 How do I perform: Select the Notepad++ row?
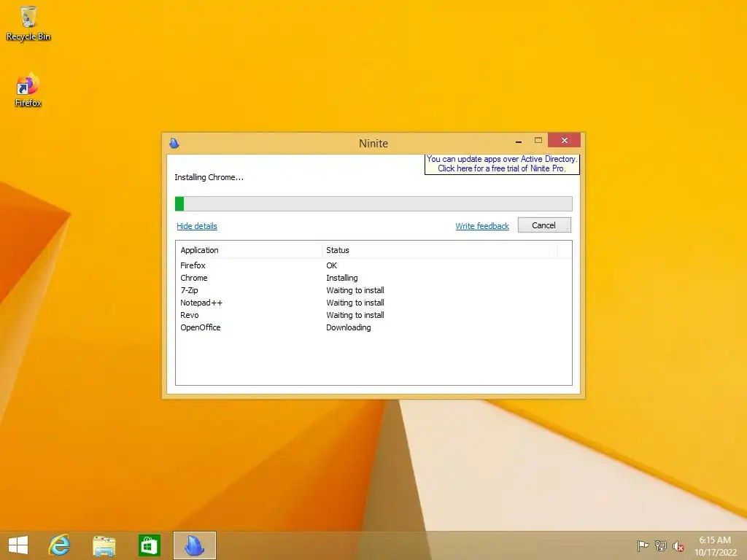pyautogui.click(x=373, y=303)
